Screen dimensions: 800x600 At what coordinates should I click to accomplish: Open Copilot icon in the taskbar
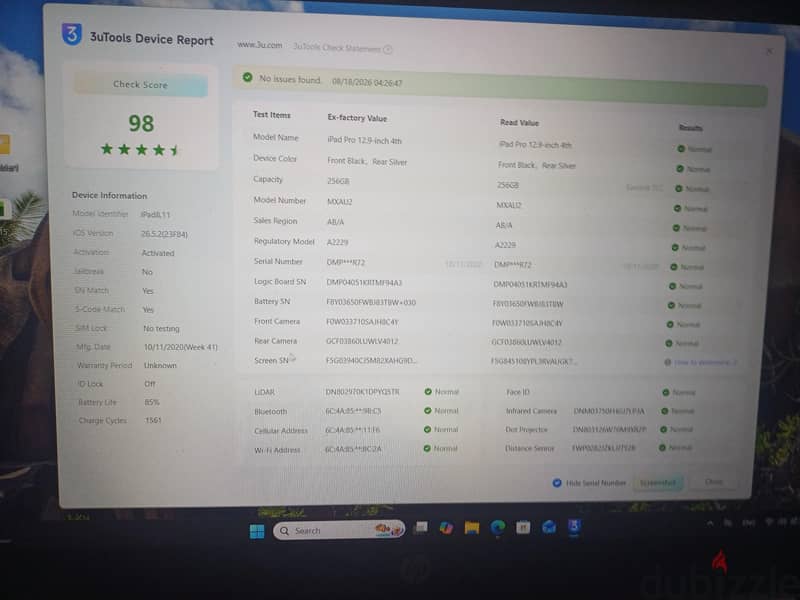pyautogui.click(x=446, y=528)
